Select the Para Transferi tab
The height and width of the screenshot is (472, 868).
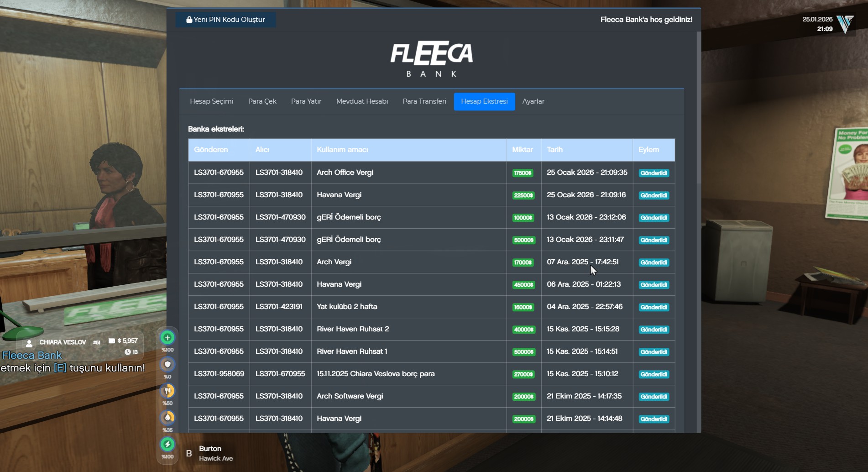coord(424,101)
